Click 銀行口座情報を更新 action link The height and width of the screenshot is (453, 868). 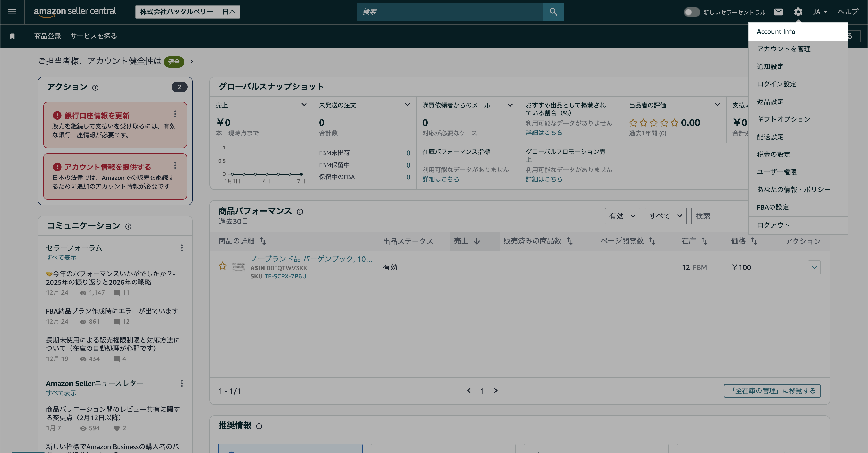pyautogui.click(x=97, y=116)
